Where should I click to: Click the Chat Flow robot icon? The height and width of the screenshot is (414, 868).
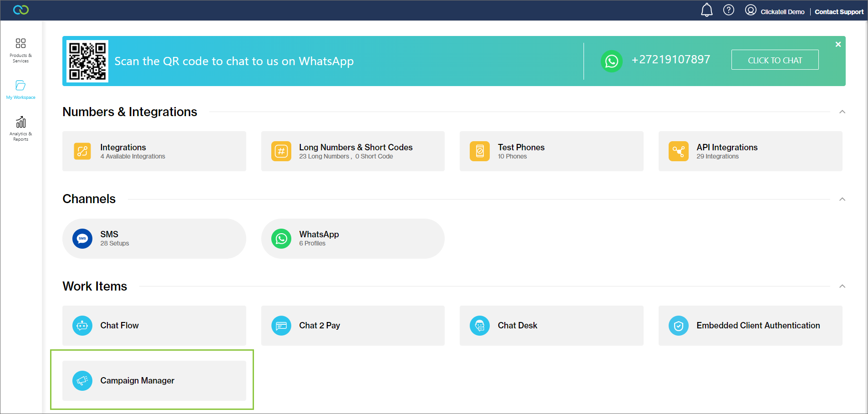tap(82, 326)
